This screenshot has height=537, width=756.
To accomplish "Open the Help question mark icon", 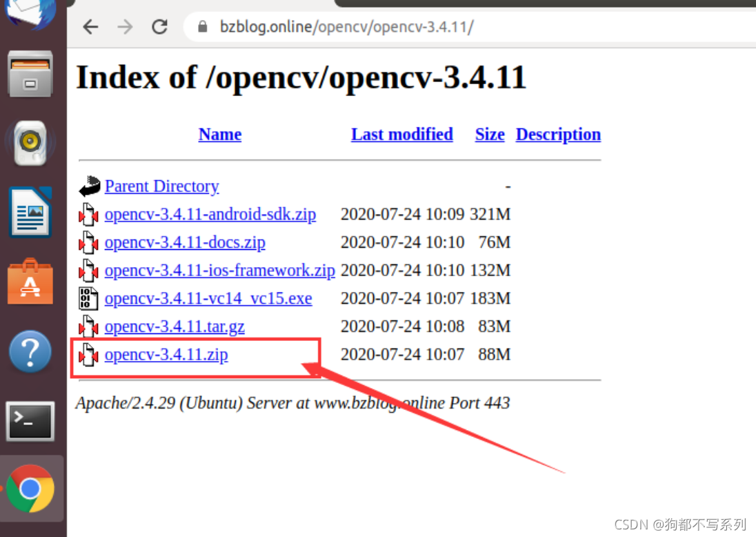I will [30, 352].
